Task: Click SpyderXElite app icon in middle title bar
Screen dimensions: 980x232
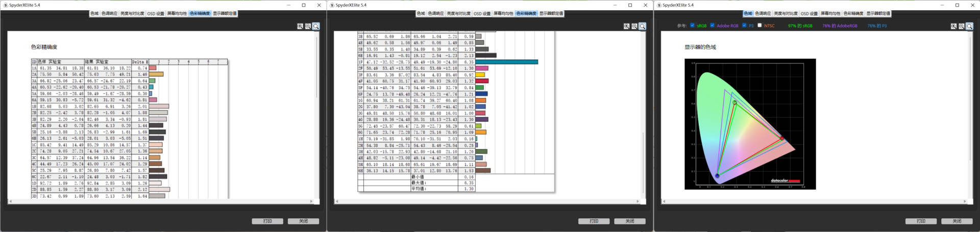Action: tap(332, 5)
